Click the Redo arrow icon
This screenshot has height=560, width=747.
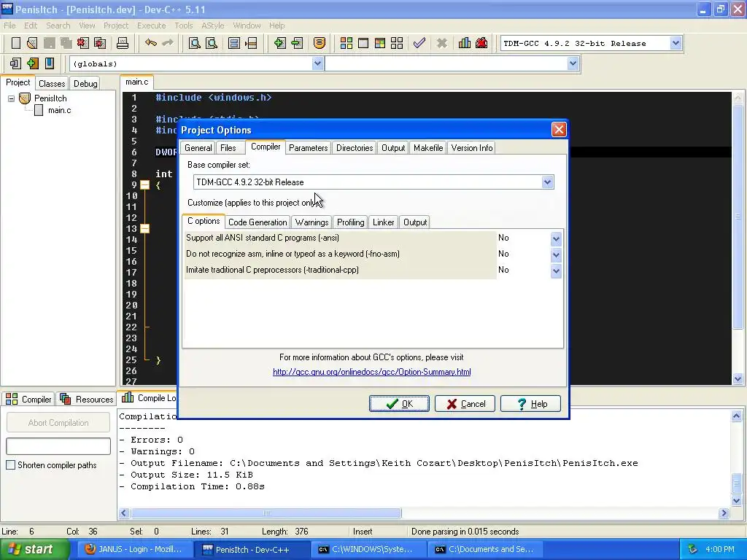(168, 43)
